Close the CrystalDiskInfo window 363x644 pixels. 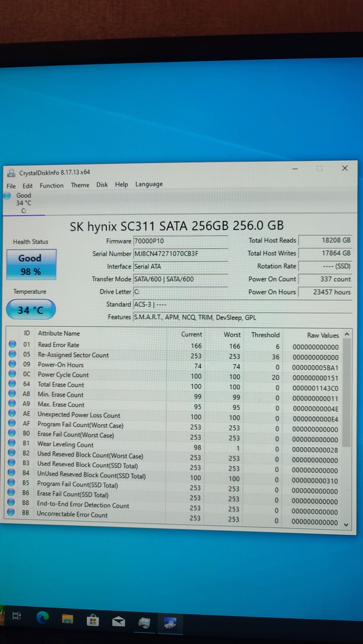[345, 168]
